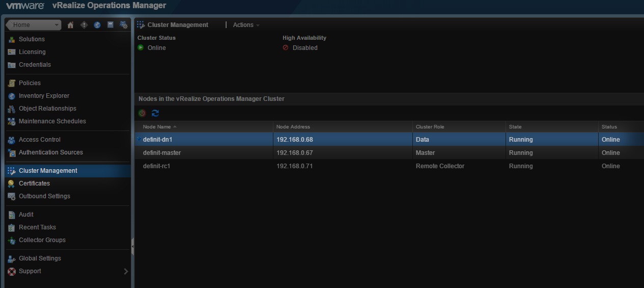The width and height of the screenshot is (644, 288).
Task: Click the Licensing card icon
Action: (x=12, y=52)
